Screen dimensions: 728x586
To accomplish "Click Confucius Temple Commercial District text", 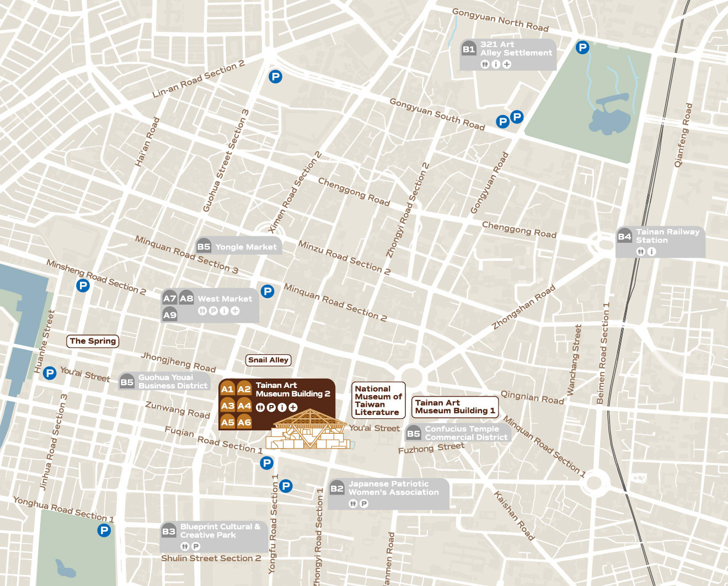I will [466, 433].
